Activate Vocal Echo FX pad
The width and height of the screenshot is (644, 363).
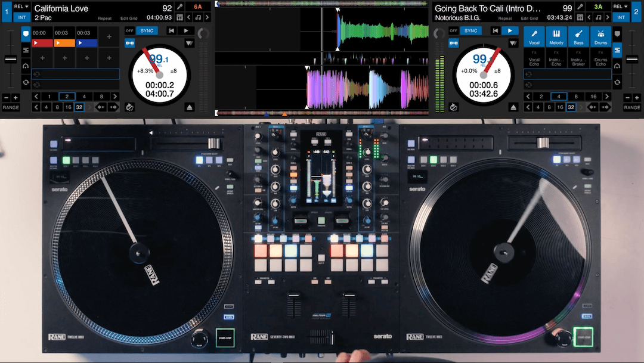click(534, 58)
